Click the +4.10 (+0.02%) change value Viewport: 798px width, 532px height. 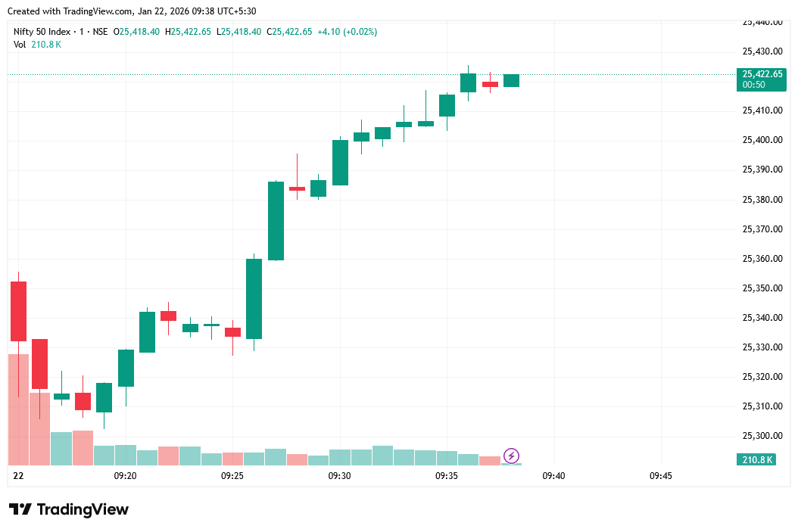[347, 32]
